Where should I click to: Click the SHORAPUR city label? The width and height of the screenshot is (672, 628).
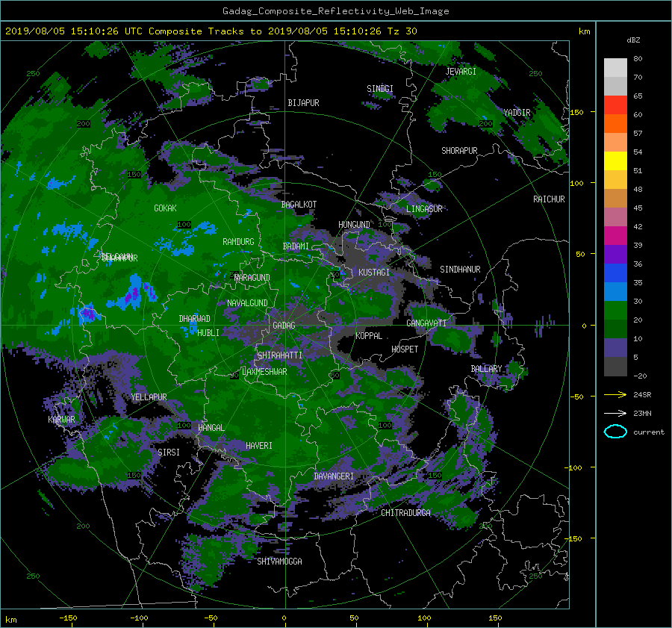pos(459,151)
